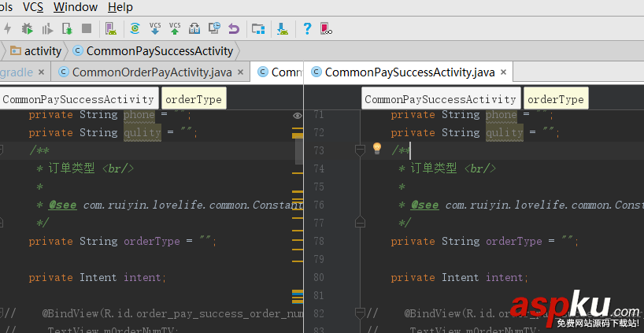Click the activity folder in navigation bar
644x333 pixels.
(35, 51)
